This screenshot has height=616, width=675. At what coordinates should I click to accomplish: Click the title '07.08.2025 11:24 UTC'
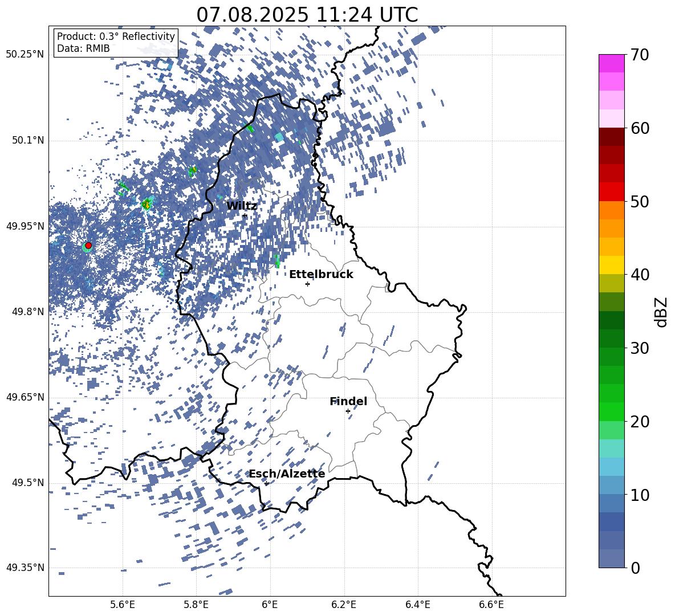click(307, 15)
